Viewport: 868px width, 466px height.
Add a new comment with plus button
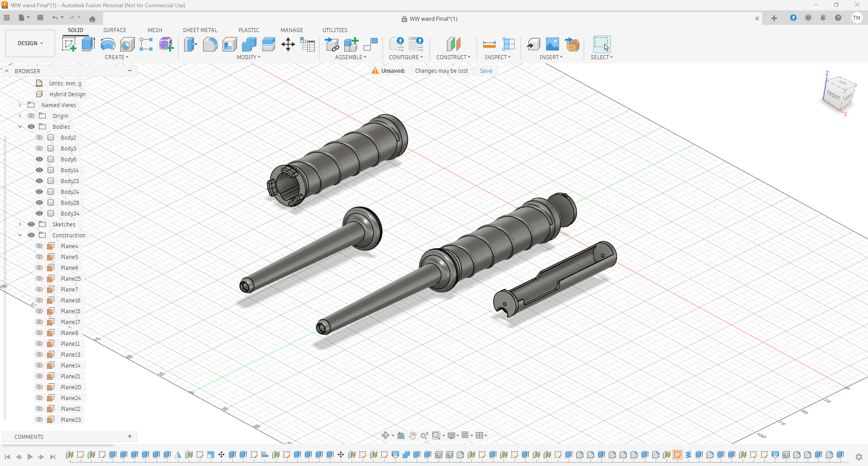[x=130, y=436]
